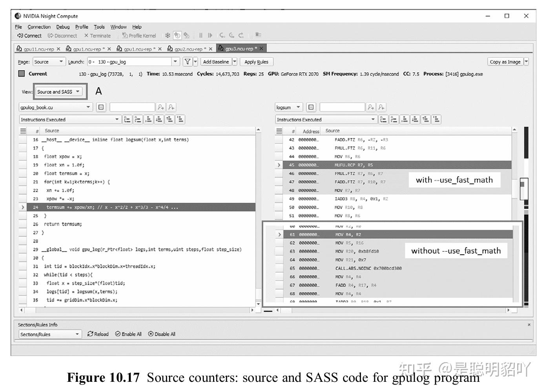This screenshot has height=392, width=545.
Task: Click the Connect toolbar icon
Action: 20,36
